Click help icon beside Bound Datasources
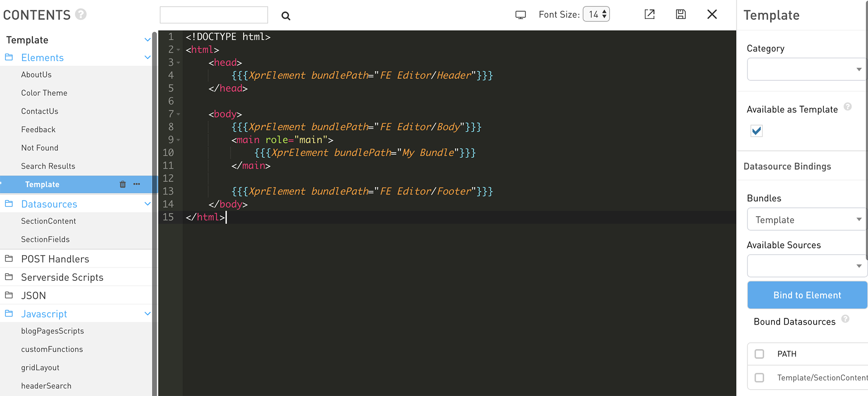This screenshot has width=868, height=396. click(x=845, y=319)
